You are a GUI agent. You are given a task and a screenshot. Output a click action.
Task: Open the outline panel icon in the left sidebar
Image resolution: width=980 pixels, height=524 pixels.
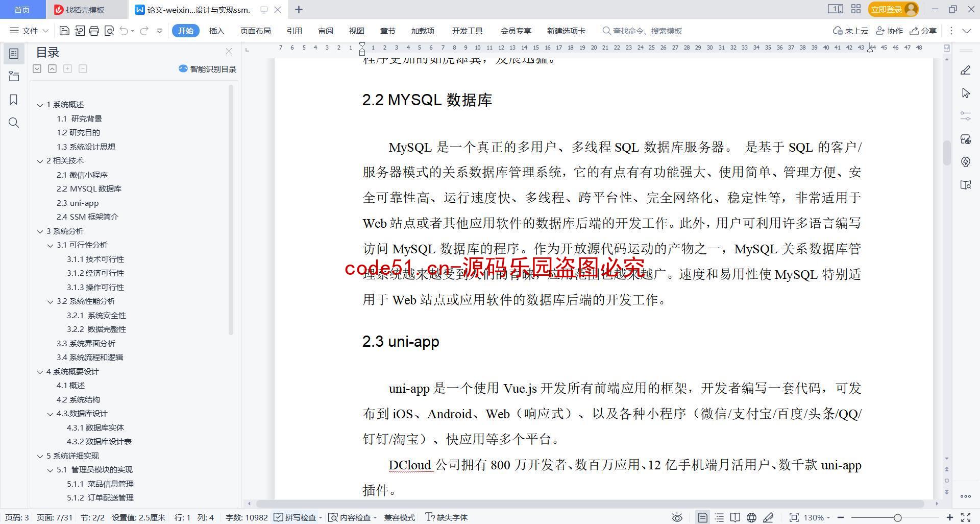14,54
